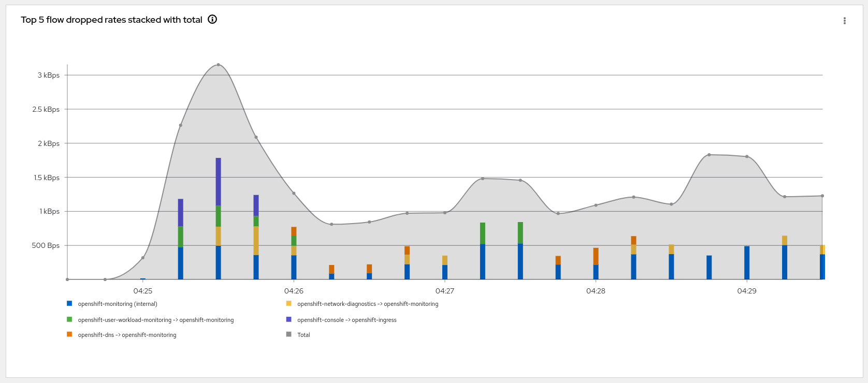This screenshot has width=868, height=383.
Task: Click the highest peak point on Total line
Action: coord(218,65)
